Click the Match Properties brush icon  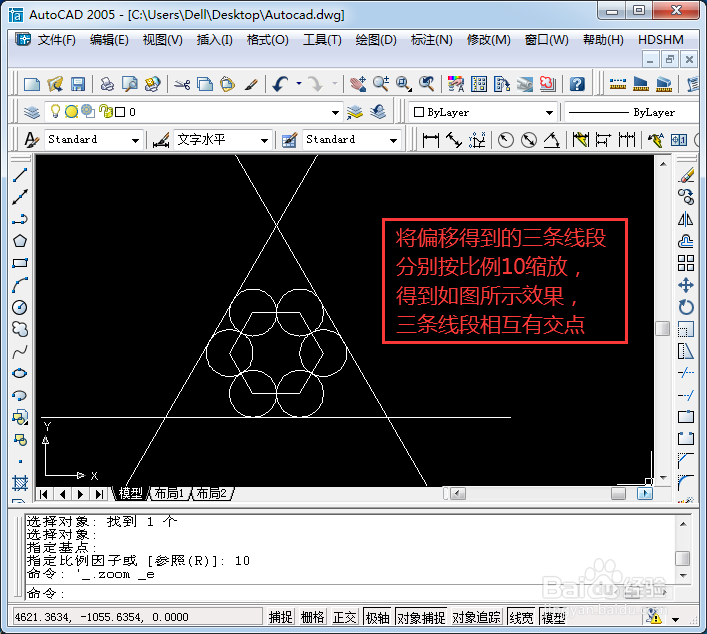click(251, 84)
